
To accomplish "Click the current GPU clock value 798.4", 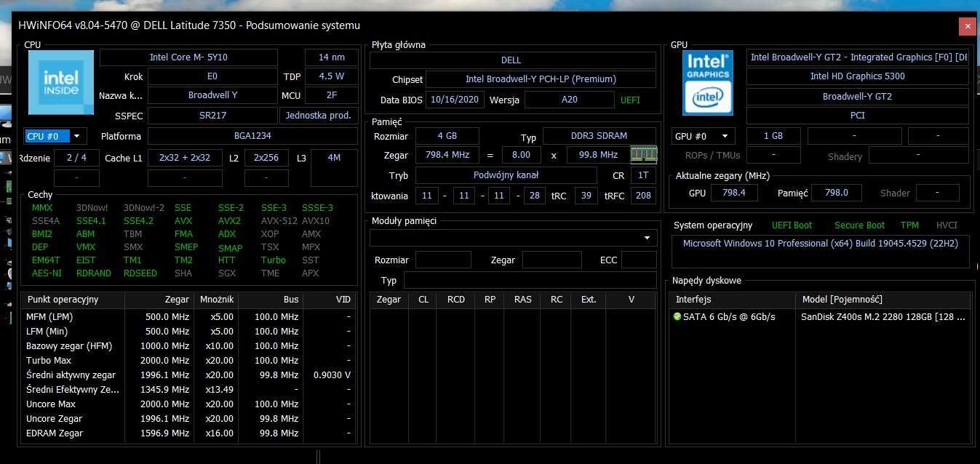I will click(x=733, y=193).
